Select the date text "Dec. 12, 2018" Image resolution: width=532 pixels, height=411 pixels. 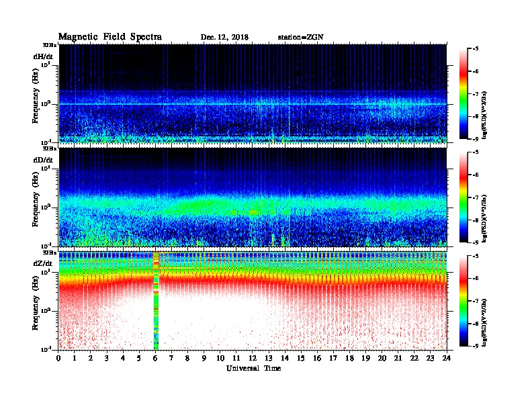tap(224, 37)
